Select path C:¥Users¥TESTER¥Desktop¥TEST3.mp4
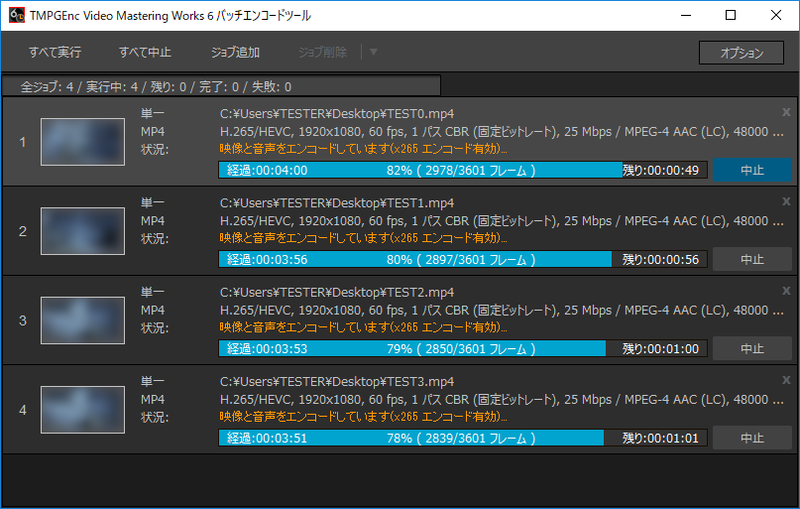The width and height of the screenshot is (800, 509). (337, 381)
